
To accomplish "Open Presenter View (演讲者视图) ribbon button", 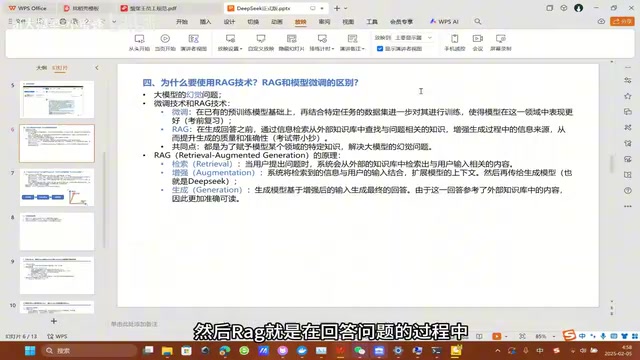I will tap(193, 42).
